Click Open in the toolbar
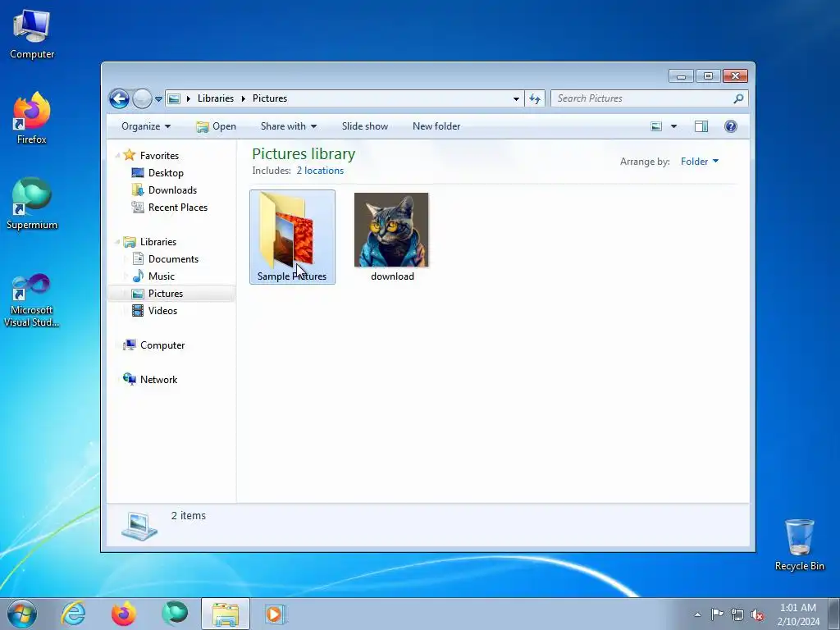This screenshot has width=840, height=630. click(216, 126)
